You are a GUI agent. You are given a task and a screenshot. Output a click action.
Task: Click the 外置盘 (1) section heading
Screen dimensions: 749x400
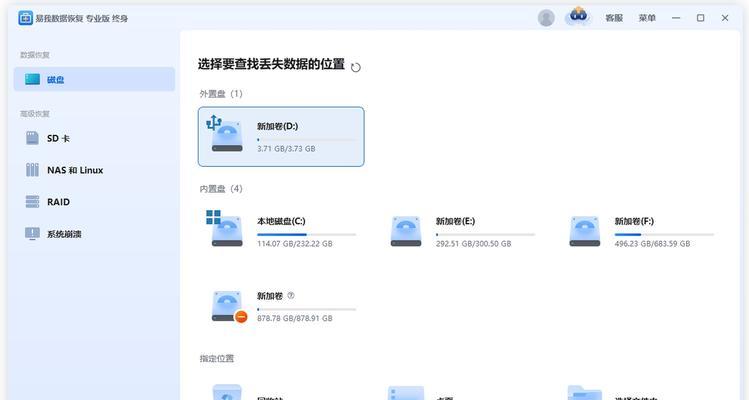point(221,94)
